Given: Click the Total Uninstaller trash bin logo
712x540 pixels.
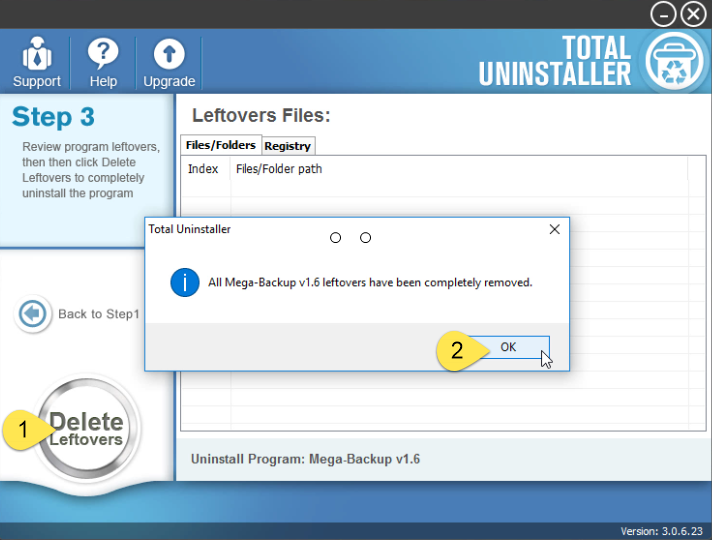Looking at the screenshot, I should (x=674, y=62).
